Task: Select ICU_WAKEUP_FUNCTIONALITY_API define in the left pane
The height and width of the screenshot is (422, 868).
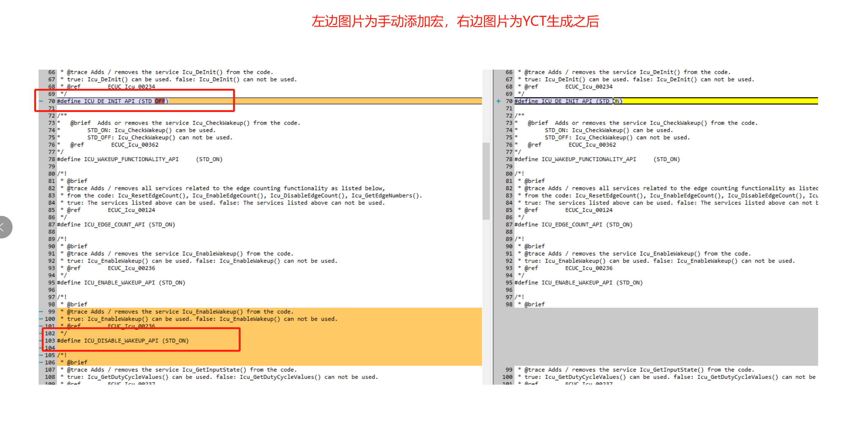Action: tap(140, 159)
